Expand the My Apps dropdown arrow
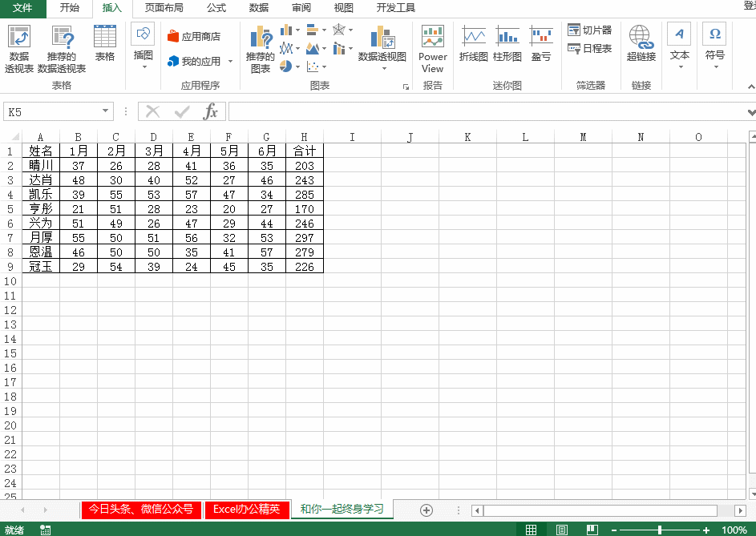The image size is (756, 536). pyautogui.click(x=230, y=61)
